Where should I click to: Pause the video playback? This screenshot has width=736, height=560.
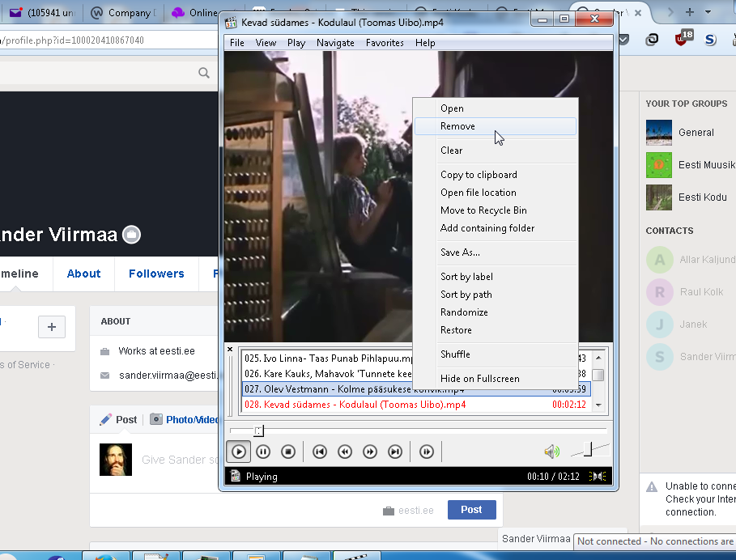point(263,452)
